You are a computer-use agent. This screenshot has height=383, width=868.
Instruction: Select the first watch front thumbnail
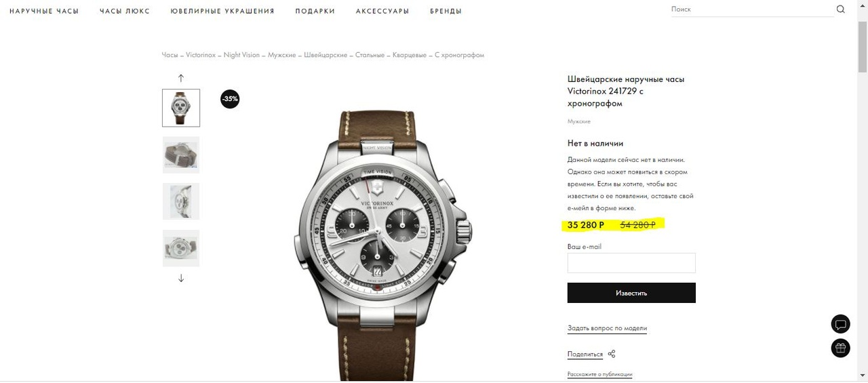pyautogui.click(x=181, y=108)
